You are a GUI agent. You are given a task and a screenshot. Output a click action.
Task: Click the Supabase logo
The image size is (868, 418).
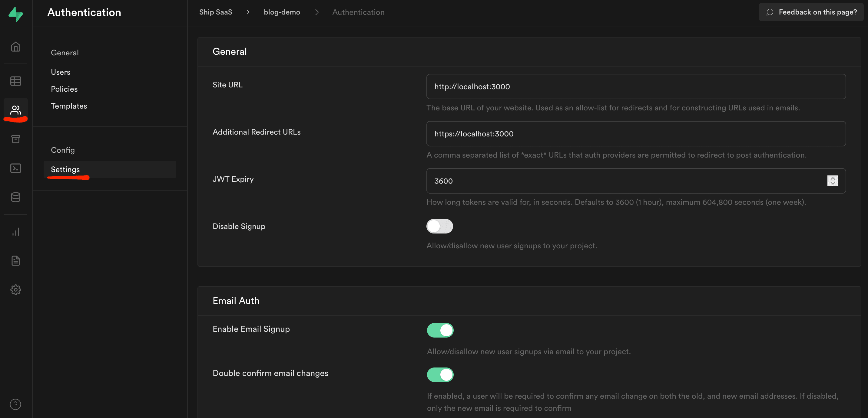tap(15, 14)
